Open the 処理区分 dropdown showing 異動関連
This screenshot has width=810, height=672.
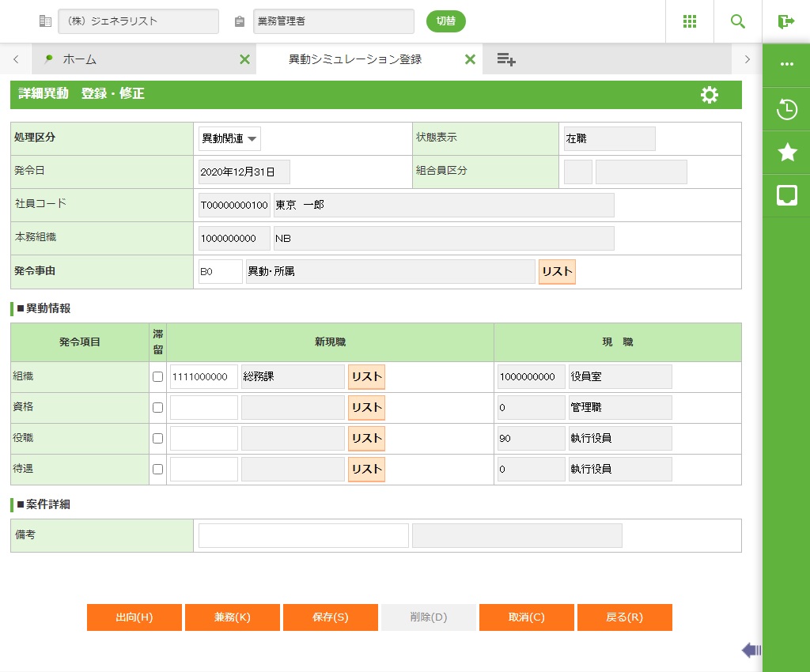[229, 138]
